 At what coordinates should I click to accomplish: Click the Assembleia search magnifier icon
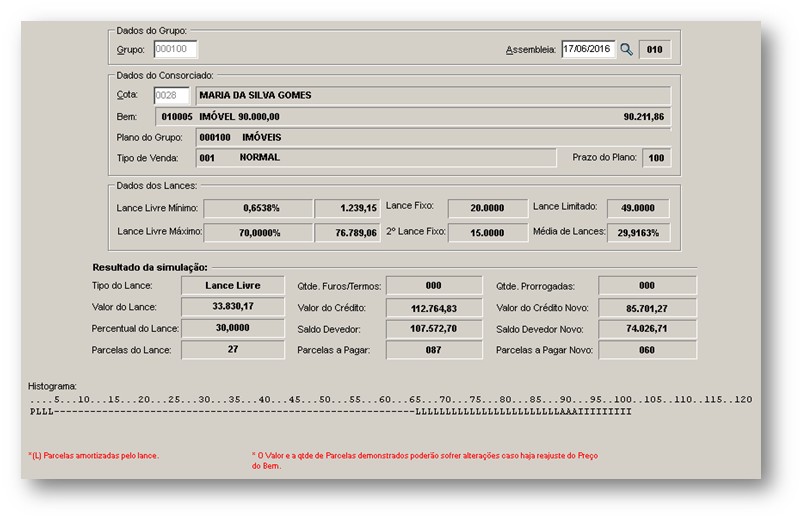[x=626, y=50]
